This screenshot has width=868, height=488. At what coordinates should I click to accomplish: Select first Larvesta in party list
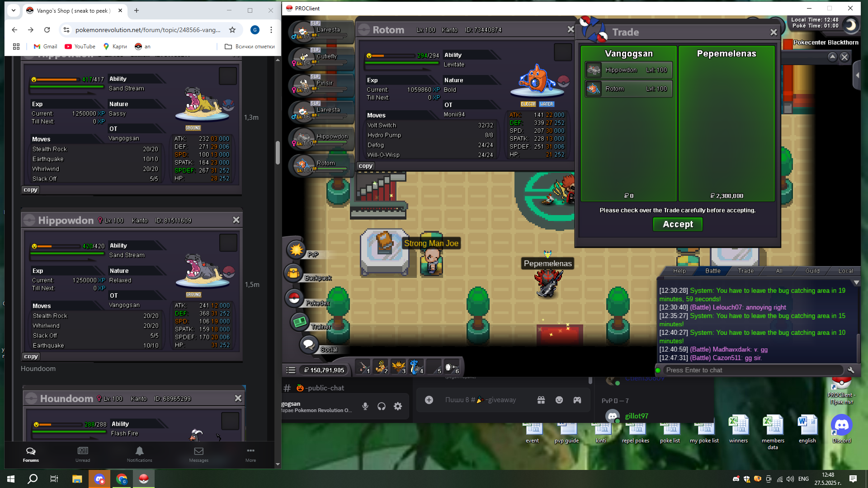coord(321,31)
